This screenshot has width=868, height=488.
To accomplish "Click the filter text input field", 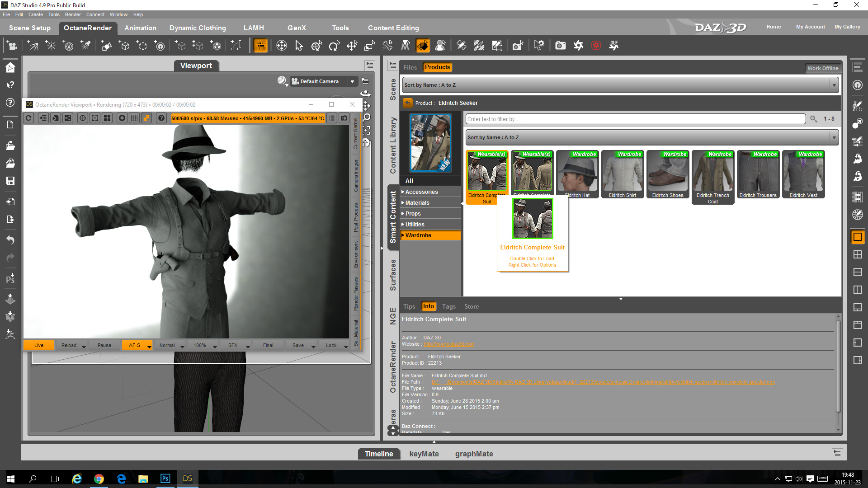I will 635,119.
